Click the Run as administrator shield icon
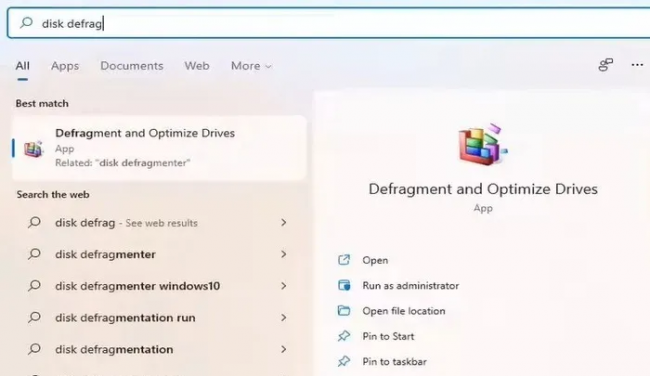Image resolution: width=650 pixels, height=376 pixels. coord(344,285)
